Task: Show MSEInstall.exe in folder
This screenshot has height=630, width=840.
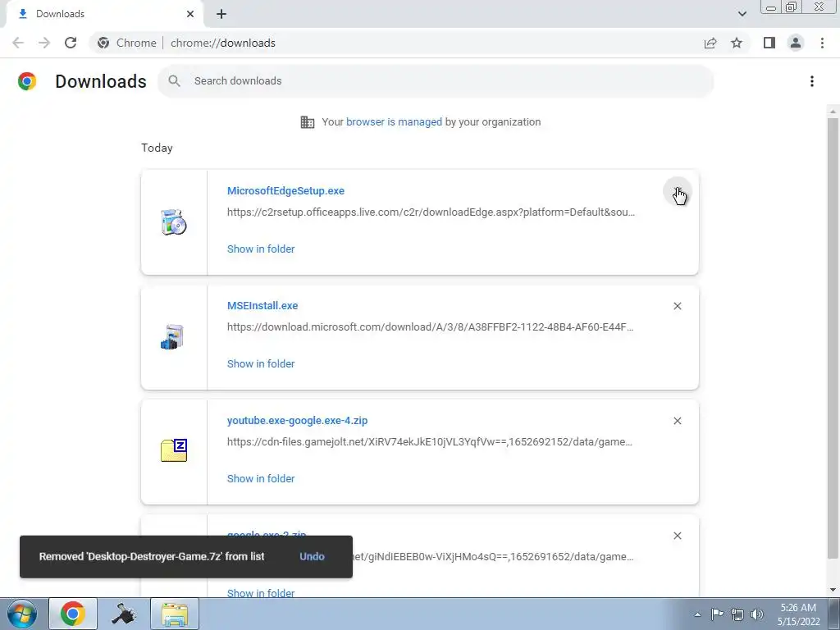Action: tap(261, 363)
